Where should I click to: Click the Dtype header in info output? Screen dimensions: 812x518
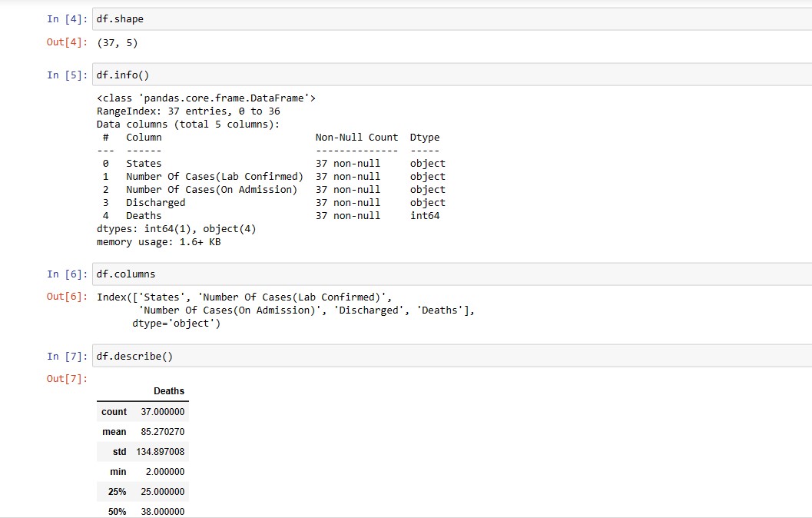425,138
